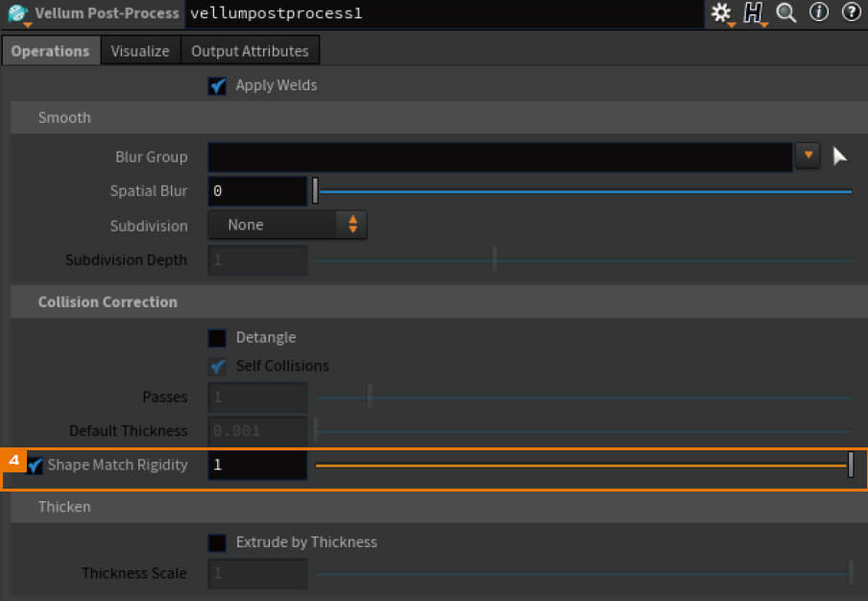The height and width of the screenshot is (601, 868).
Task: Switch to the Output Attributes tab
Action: pos(250,51)
